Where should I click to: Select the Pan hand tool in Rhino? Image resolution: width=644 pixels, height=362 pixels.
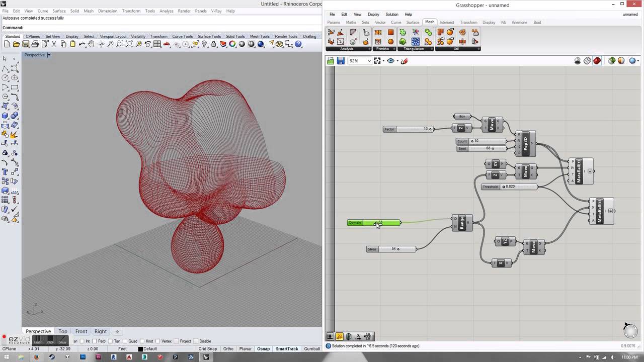pyautogui.click(x=91, y=44)
